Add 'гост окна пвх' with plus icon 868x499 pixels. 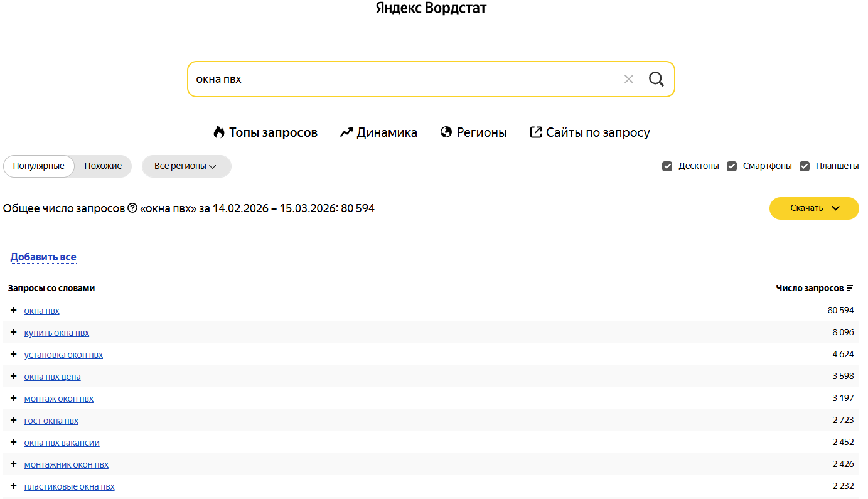(14, 420)
